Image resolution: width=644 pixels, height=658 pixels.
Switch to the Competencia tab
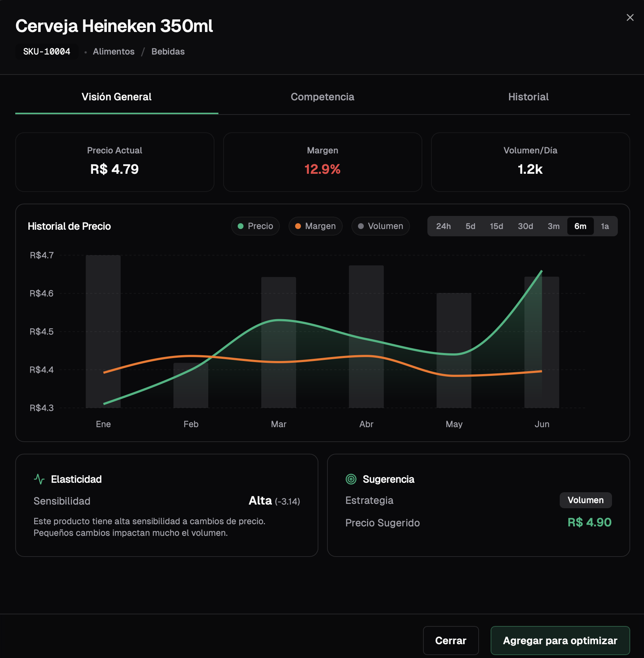[322, 97]
